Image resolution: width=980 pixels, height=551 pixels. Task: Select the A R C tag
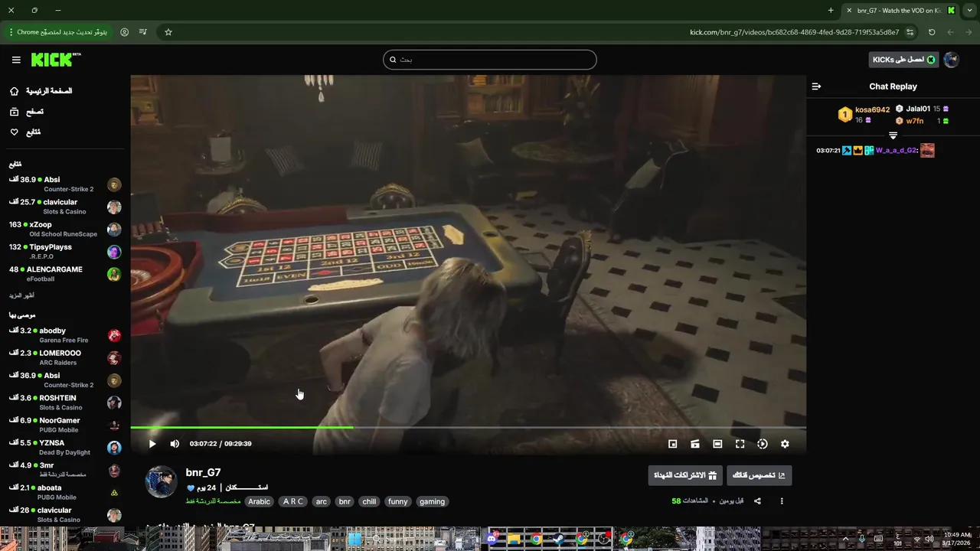pos(293,502)
